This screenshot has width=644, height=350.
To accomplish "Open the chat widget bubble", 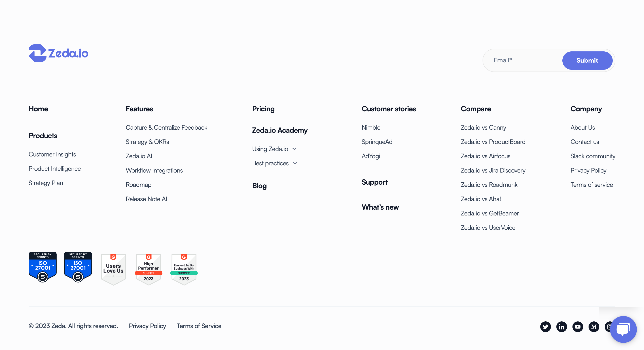I will (x=623, y=329).
